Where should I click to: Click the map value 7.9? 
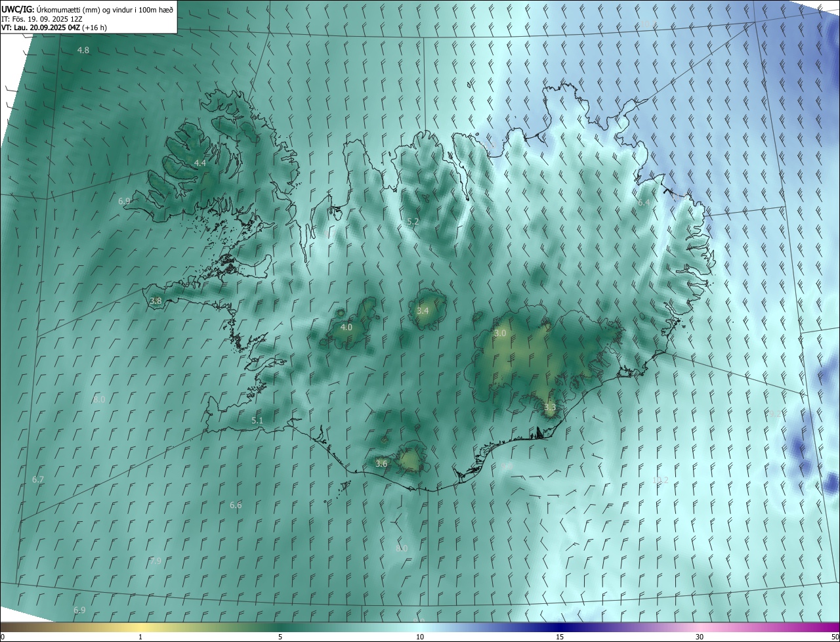156,561
